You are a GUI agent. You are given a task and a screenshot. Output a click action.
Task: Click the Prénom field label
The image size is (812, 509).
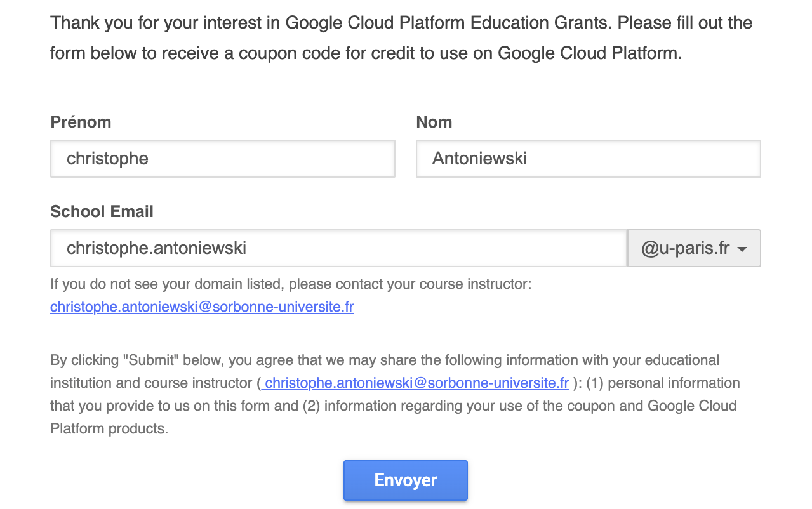point(81,122)
